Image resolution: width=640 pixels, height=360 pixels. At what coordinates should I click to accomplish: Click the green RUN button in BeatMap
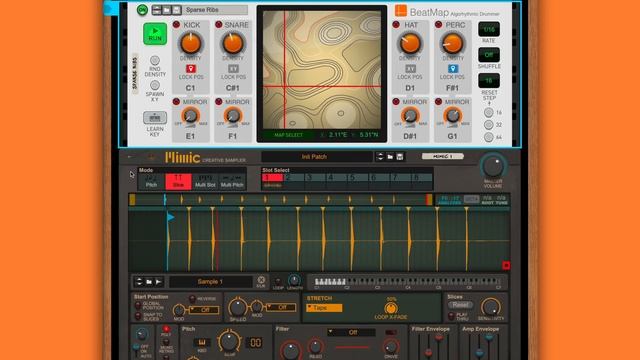155,34
